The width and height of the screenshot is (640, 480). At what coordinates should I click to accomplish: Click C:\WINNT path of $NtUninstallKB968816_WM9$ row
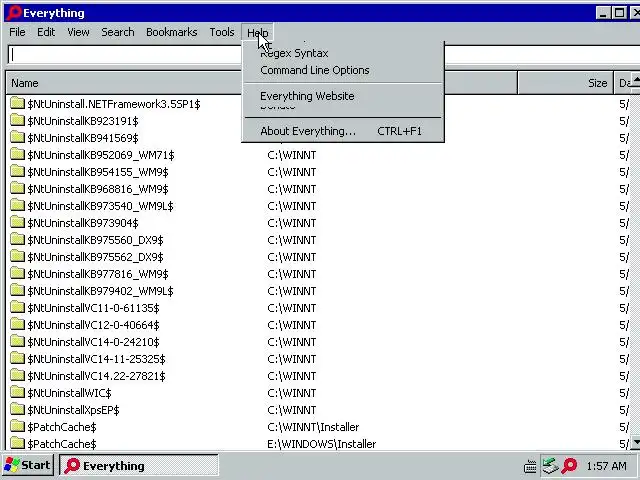[x=292, y=189]
